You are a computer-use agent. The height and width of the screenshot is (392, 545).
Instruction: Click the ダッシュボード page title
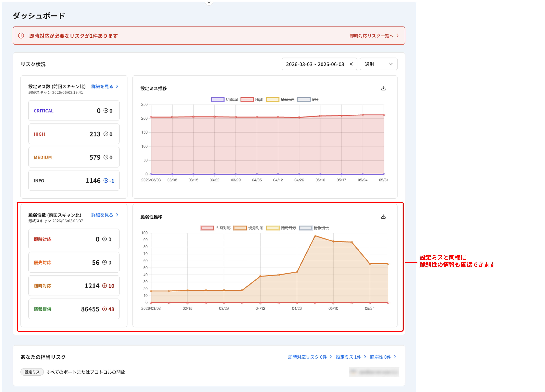point(39,16)
